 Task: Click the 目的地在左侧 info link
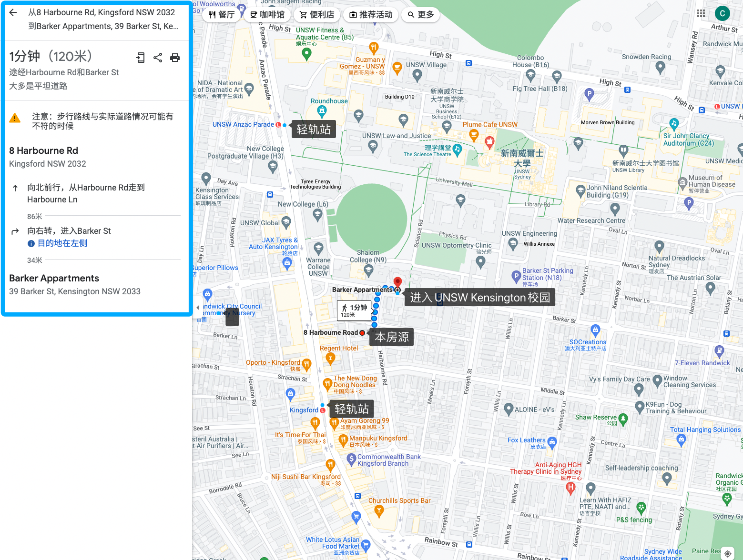pos(62,243)
